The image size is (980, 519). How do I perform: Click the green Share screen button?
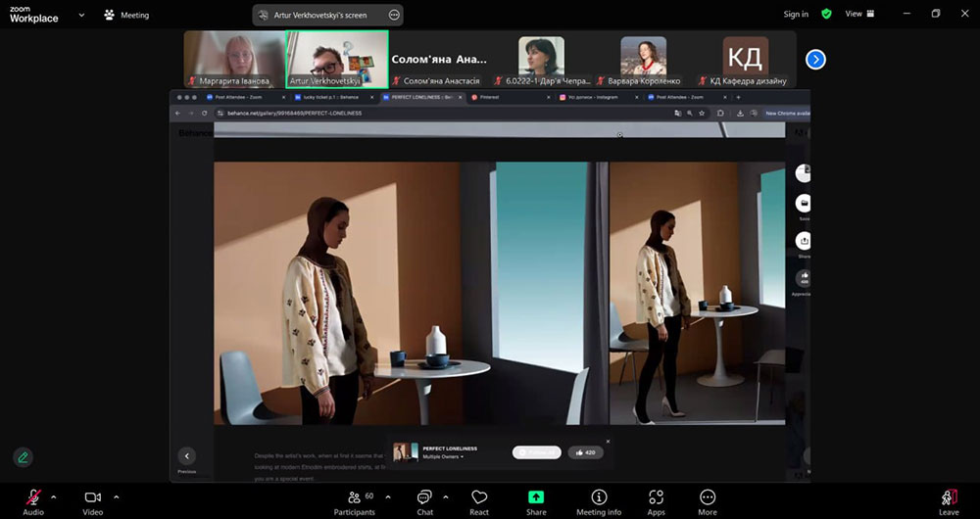click(536, 501)
